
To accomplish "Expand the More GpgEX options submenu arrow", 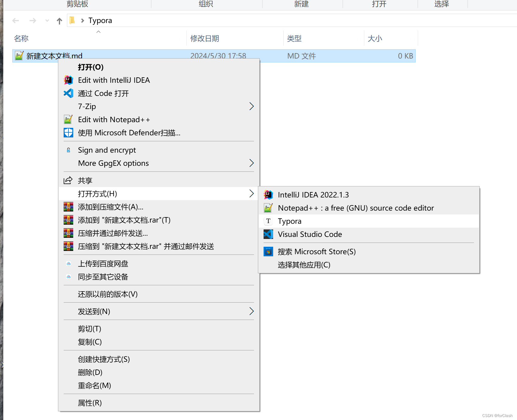I will (x=251, y=163).
